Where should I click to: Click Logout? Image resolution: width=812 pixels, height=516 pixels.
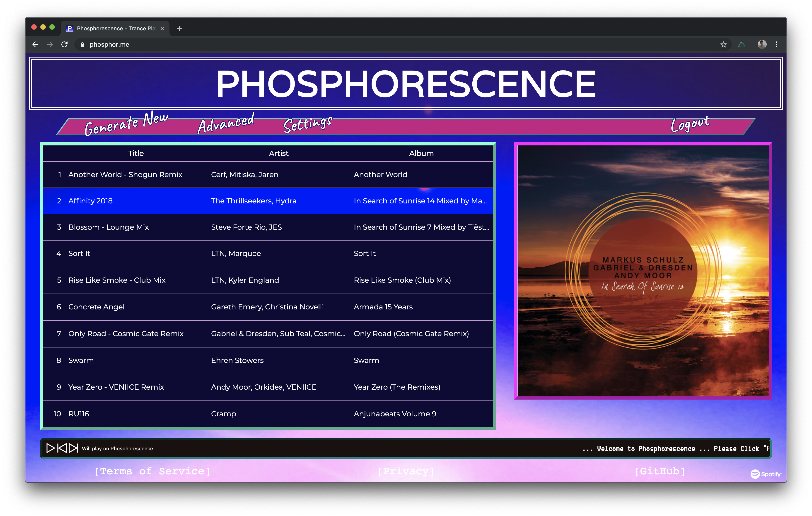[690, 124]
